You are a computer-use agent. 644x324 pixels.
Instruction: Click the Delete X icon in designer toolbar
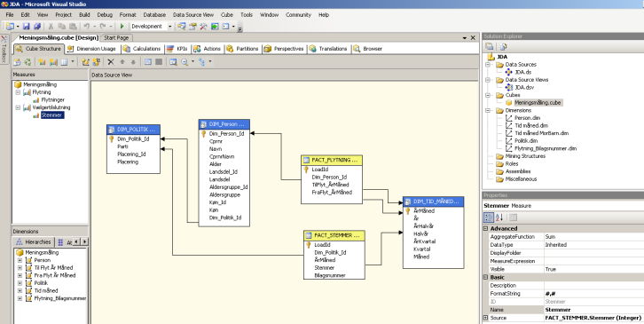111,62
